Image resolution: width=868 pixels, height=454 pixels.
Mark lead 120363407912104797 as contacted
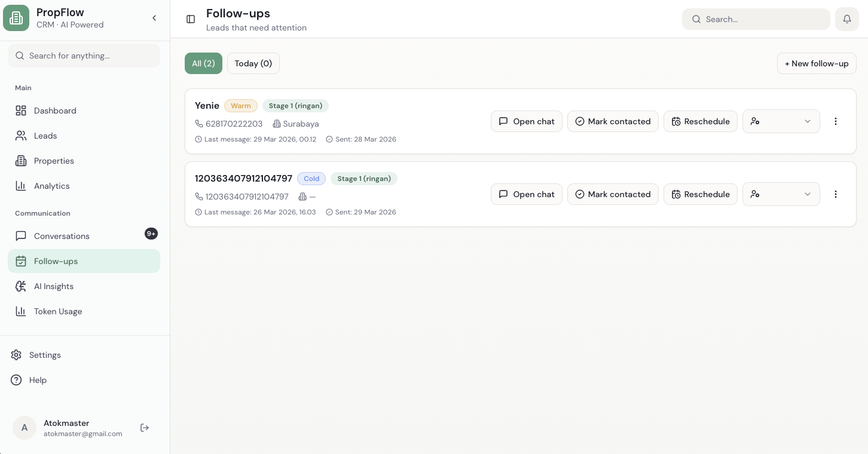613,194
